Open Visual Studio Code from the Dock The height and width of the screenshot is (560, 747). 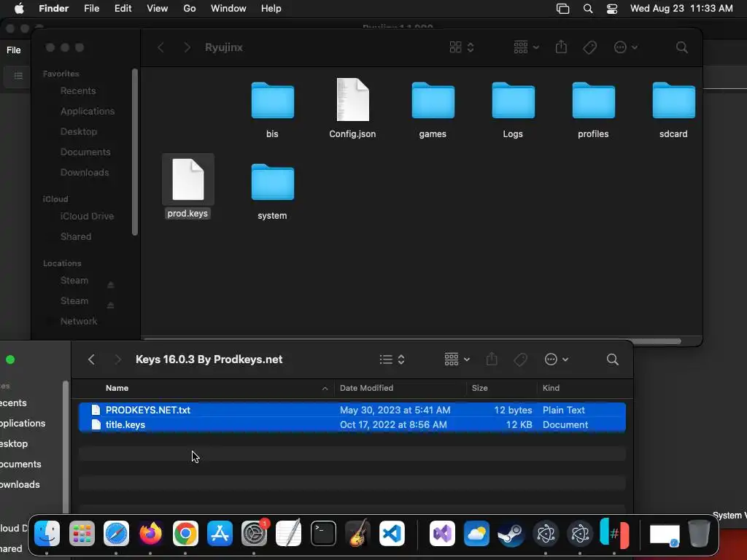click(x=392, y=533)
